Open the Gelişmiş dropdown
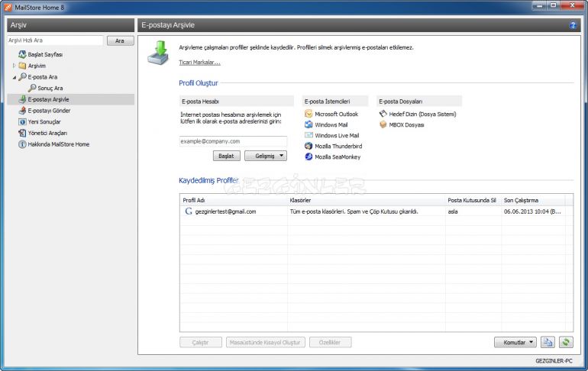The height and width of the screenshot is (371, 588). 266,156
